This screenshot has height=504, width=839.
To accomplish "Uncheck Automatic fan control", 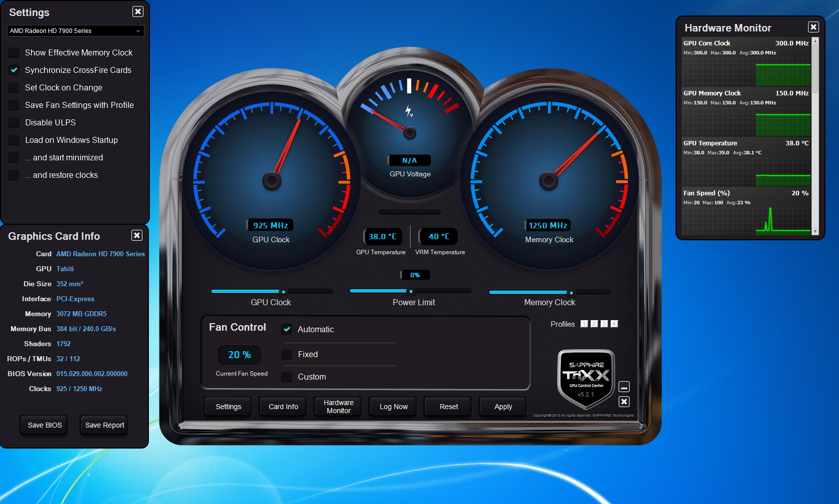I will (x=287, y=329).
